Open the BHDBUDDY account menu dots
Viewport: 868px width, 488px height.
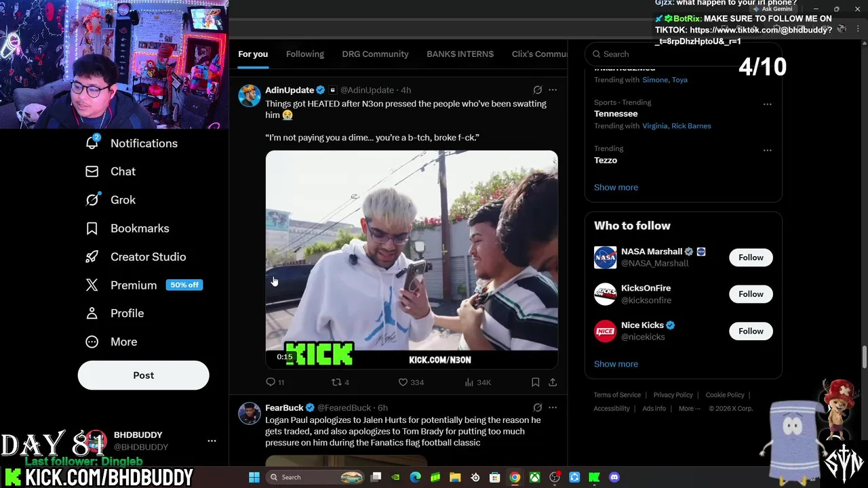(x=212, y=441)
